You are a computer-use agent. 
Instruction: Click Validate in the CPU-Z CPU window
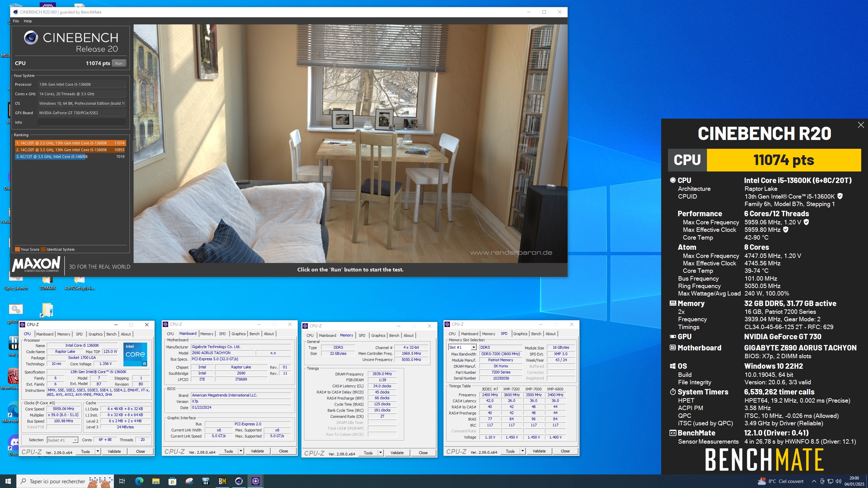pyautogui.click(x=114, y=451)
